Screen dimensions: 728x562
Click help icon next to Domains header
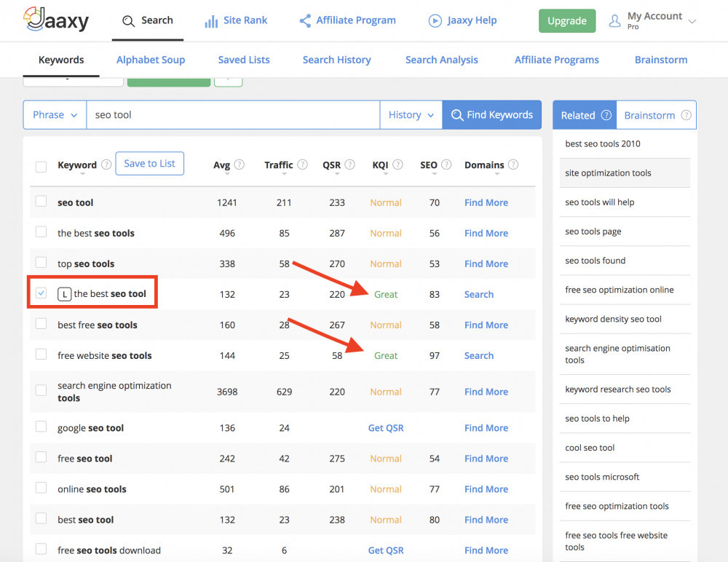coord(513,165)
